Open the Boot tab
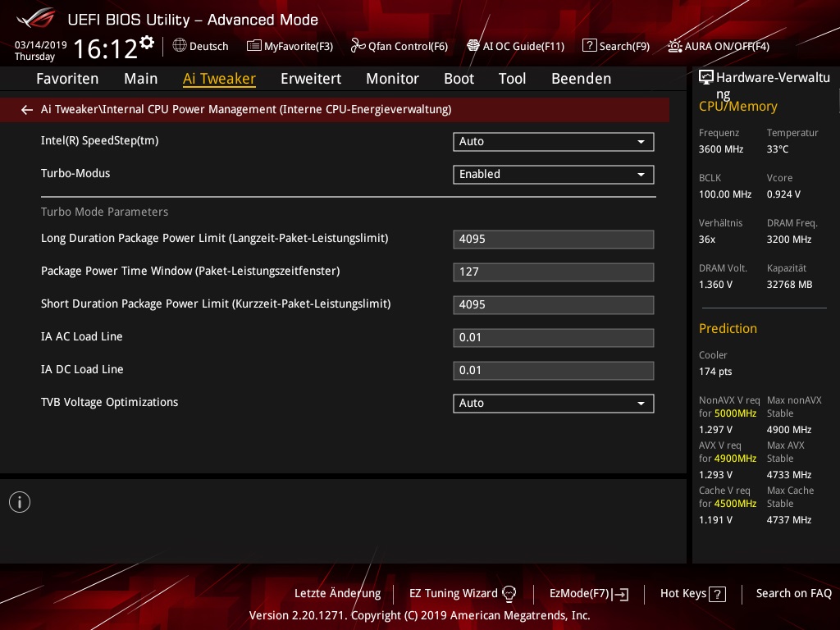 459,79
